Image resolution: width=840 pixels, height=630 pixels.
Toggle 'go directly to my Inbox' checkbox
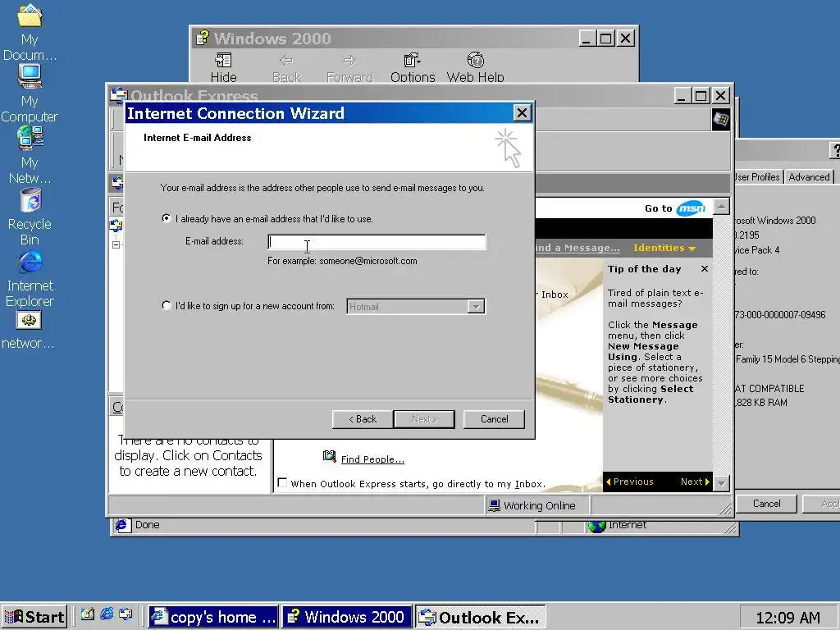click(x=282, y=482)
